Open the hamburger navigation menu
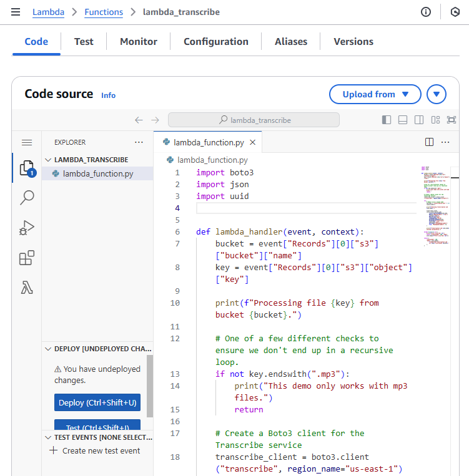 point(16,12)
